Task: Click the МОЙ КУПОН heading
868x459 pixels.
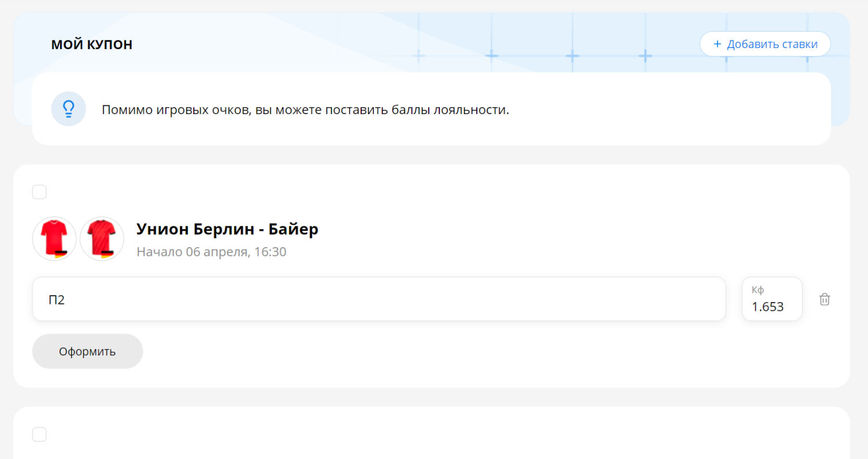Action: [92, 45]
